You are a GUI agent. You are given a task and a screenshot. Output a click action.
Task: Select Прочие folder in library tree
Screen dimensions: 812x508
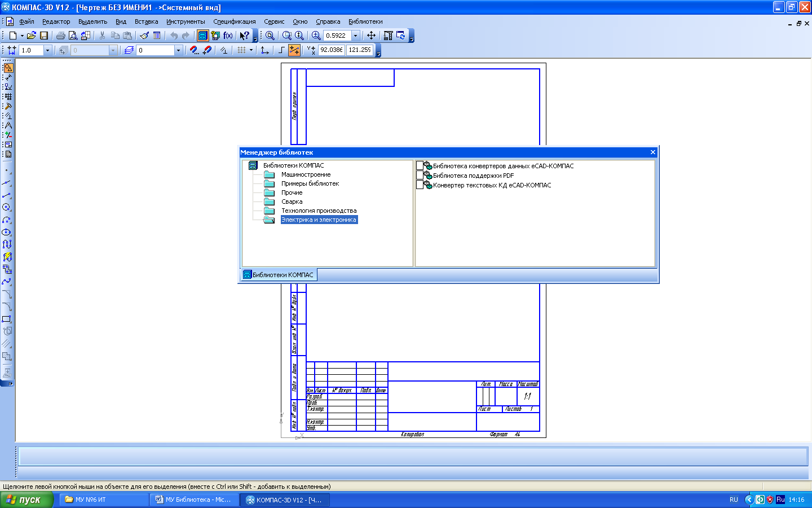[292, 192]
